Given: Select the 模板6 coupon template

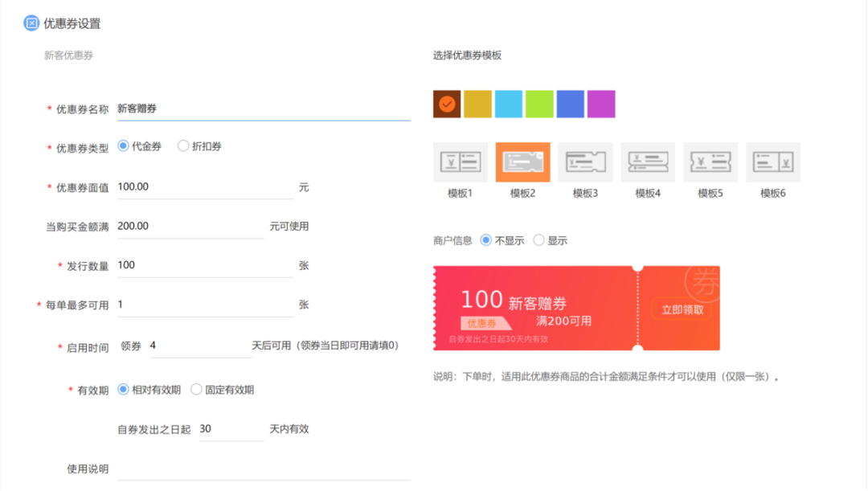Looking at the screenshot, I should click(773, 162).
